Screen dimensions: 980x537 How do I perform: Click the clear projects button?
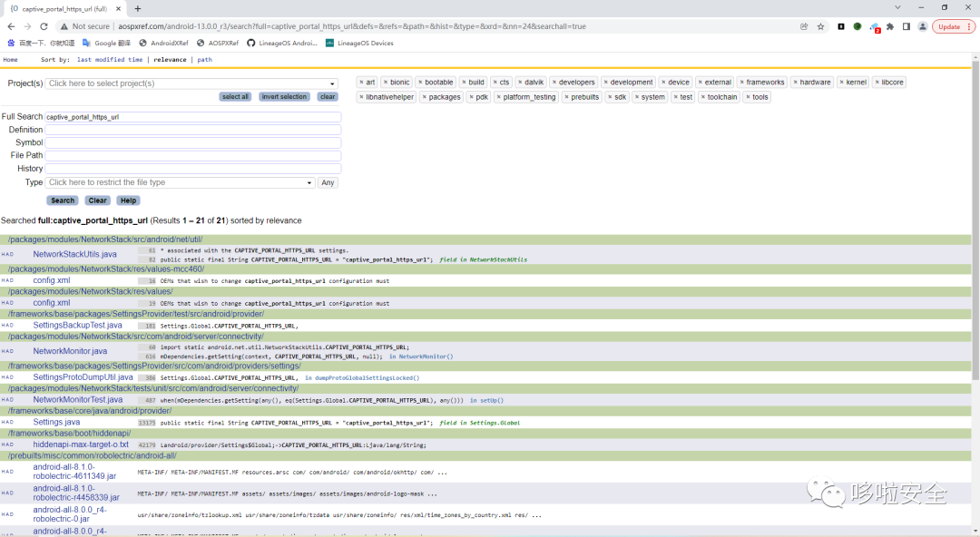328,97
